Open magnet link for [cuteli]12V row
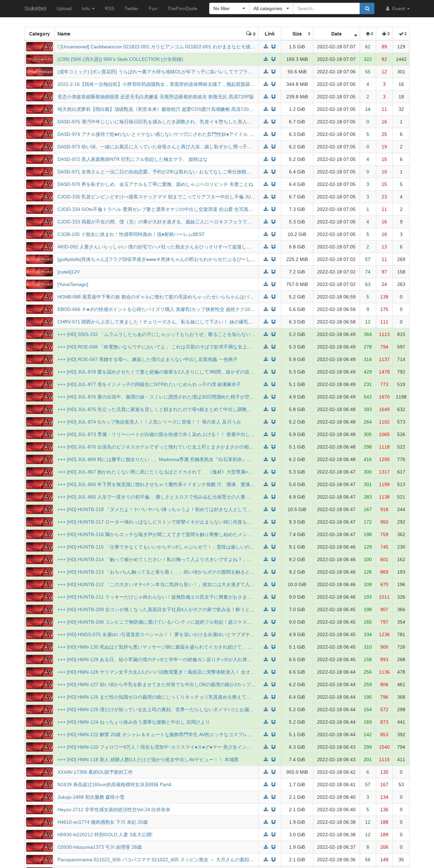Image resolution: width=434 pixels, height=868 pixels. [x=273, y=272]
